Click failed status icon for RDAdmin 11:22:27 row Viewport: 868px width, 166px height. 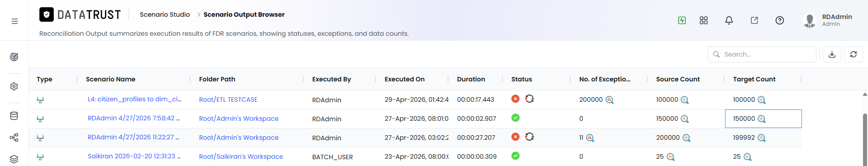point(515,137)
